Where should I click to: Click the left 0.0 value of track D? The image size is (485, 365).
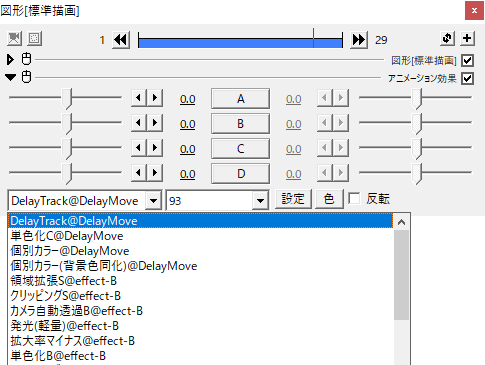pyautogui.click(x=188, y=174)
